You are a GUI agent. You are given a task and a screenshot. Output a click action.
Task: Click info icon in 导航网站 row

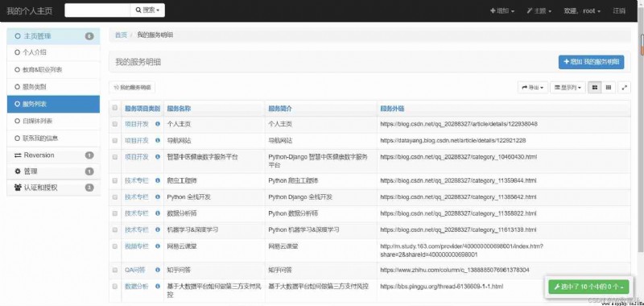point(158,140)
